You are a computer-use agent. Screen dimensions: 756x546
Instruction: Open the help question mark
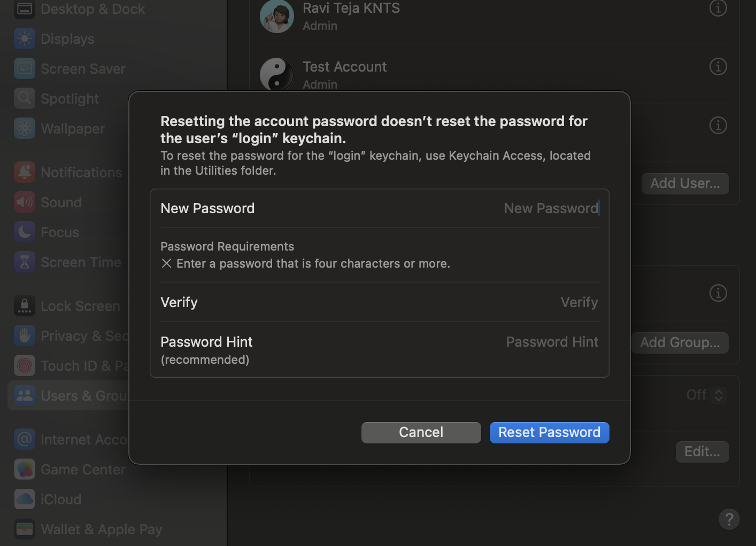729,519
